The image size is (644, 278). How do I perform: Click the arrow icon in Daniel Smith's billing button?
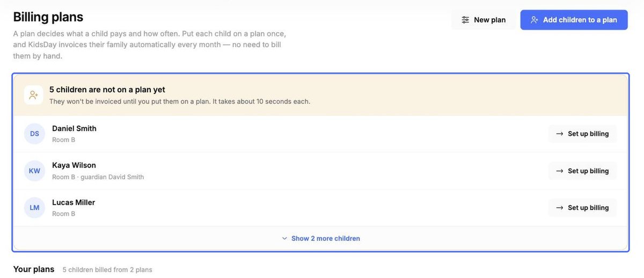click(560, 134)
